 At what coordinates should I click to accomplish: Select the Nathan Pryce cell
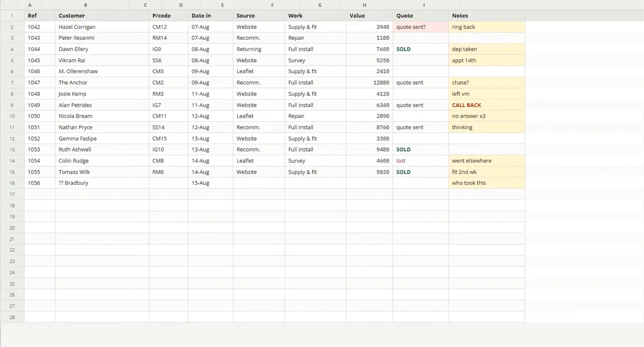tap(102, 127)
